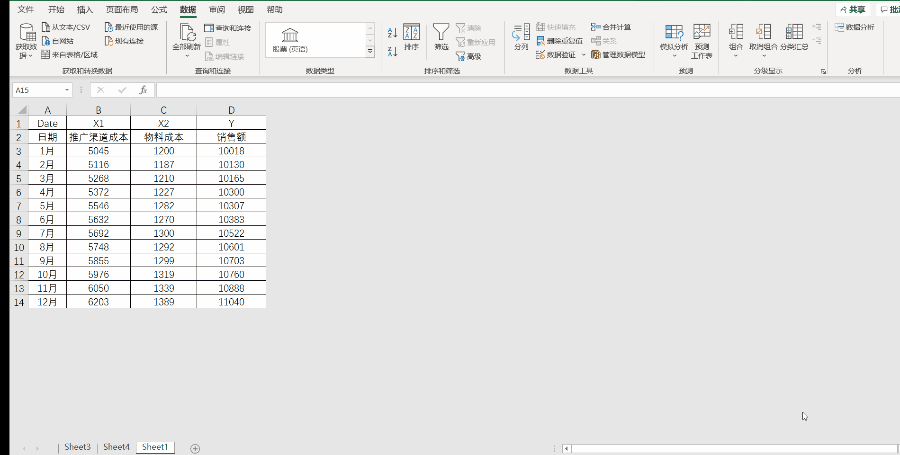
Task: Switch to Sheet4 tab
Action: coord(117,447)
